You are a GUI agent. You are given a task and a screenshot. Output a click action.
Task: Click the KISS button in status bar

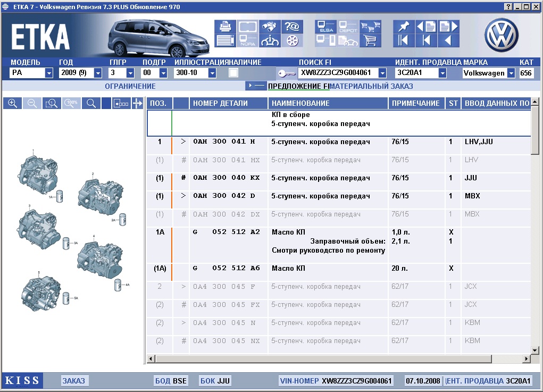point(22,381)
